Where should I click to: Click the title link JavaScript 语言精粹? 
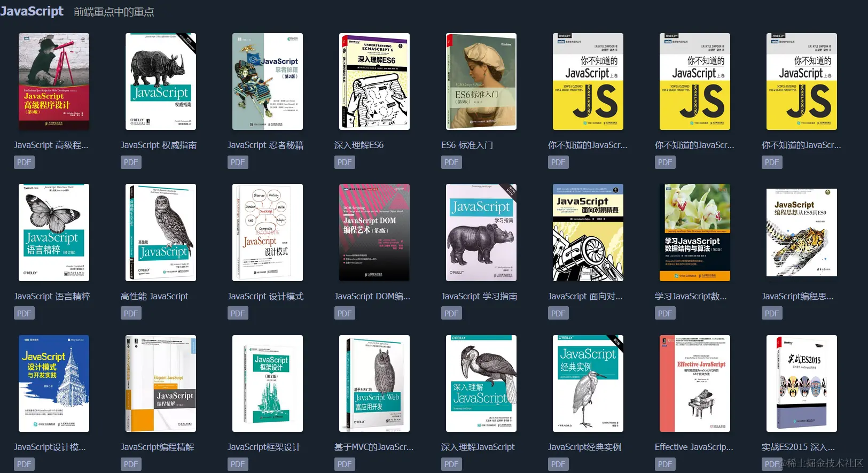(52, 296)
